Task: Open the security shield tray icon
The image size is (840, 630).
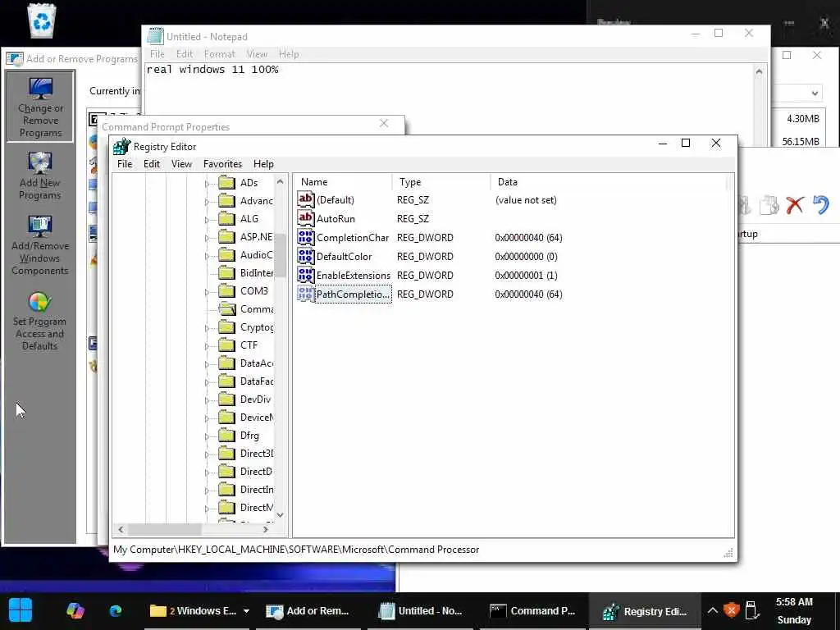Action: point(731,610)
